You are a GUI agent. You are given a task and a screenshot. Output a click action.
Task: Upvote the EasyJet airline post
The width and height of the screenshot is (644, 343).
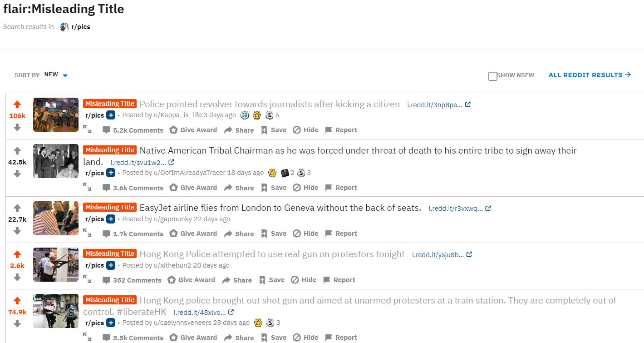(x=17, y=208)
